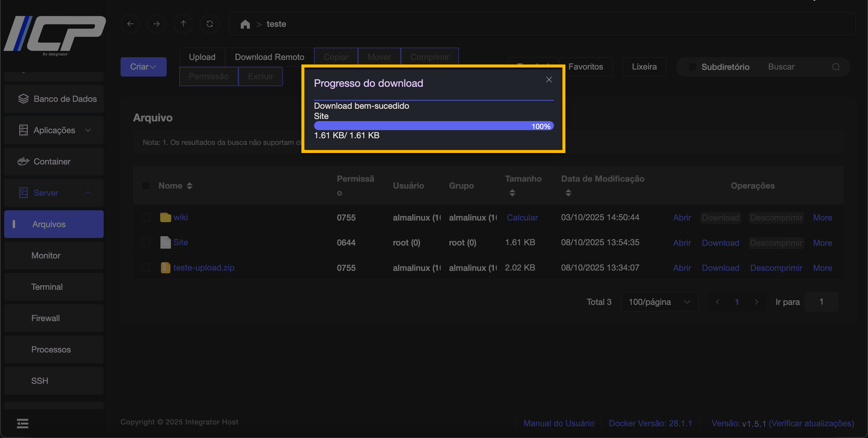The height and width of the screenshot is (438, 868).
Task: Open the Criar dropdown
Action: (143, 67)
